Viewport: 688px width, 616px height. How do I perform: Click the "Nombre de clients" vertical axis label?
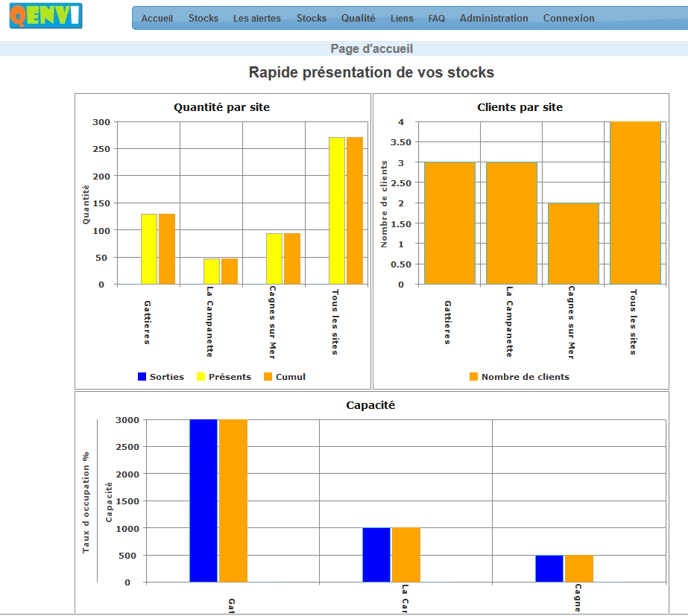384,204
